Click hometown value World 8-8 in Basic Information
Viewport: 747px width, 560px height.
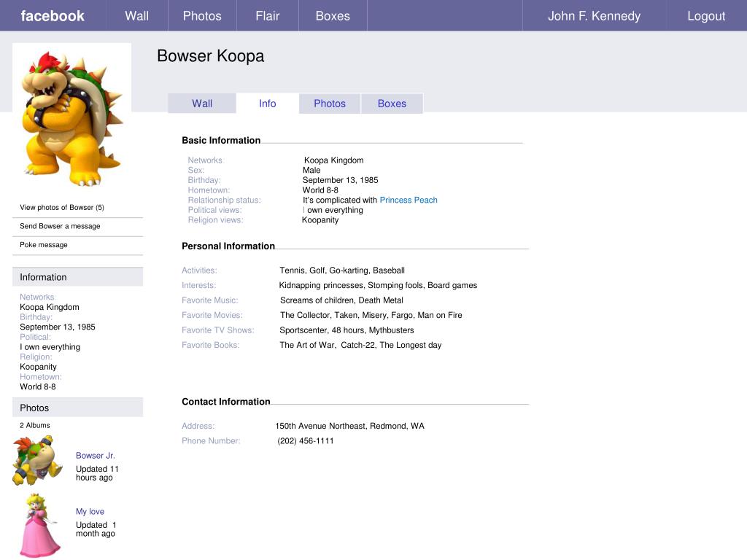coord(321,190)
